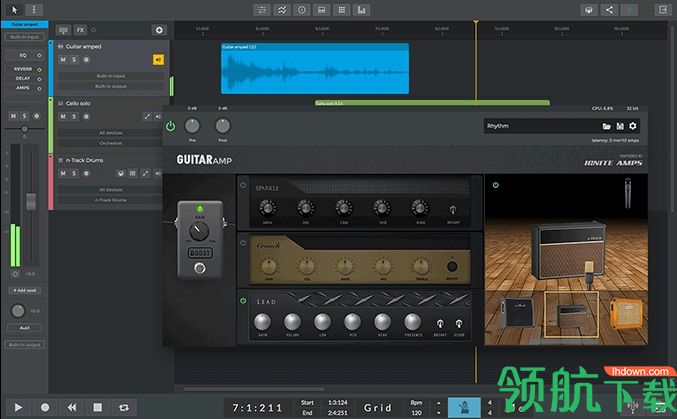Viewport: 677px width, 419px height.
Task: Open the piano keyboard toolbar icon
Action: coord(322,10)
